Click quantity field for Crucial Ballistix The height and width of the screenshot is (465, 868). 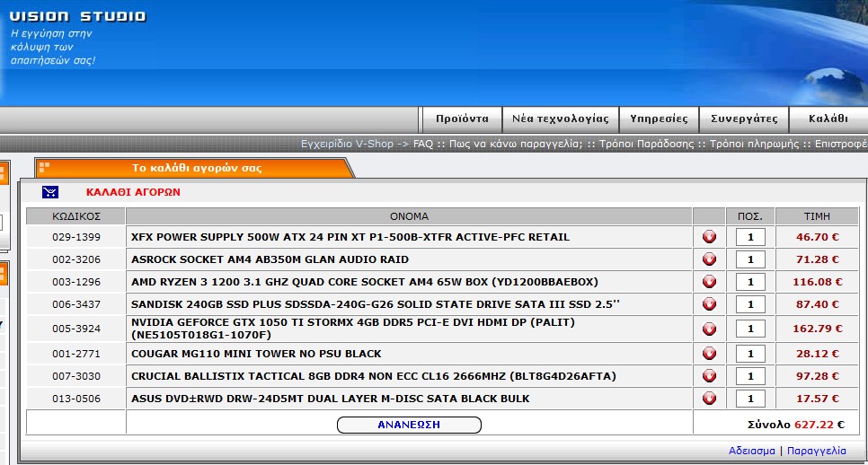point(750,376)
